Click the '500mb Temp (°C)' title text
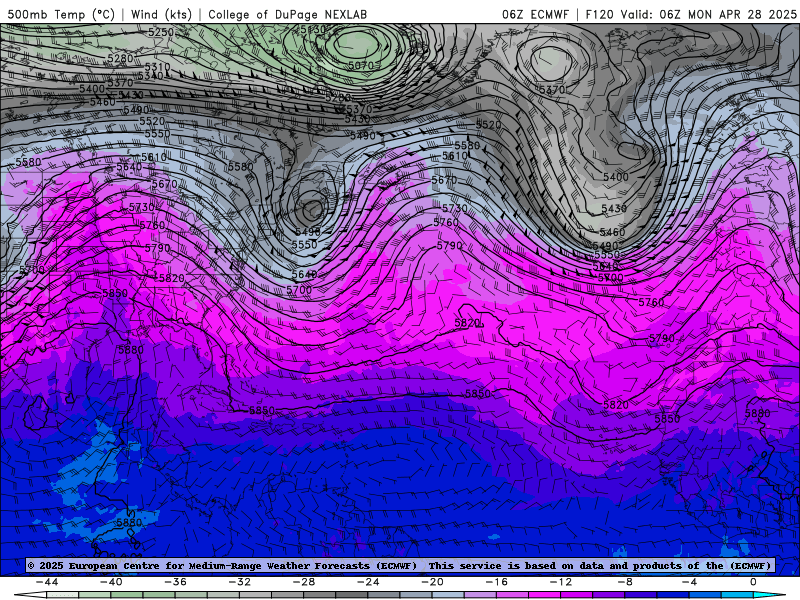The height and width of the screenshot is (600, 800). click(61, 14)
